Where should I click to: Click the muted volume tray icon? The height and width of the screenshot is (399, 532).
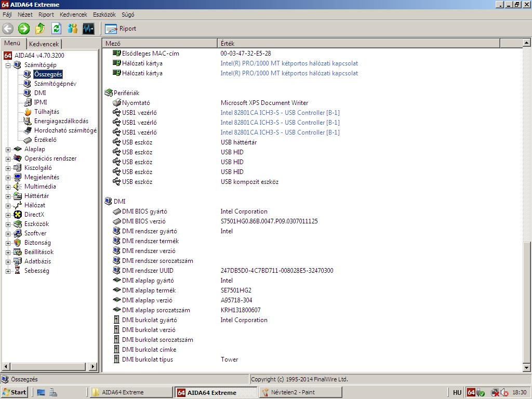pos(504,393)
